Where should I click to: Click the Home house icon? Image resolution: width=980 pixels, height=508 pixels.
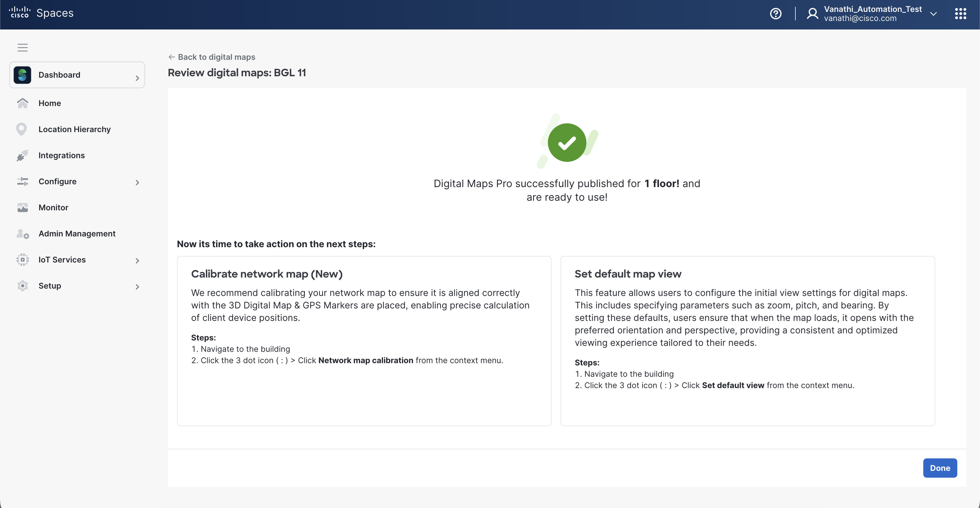(22, 103)
